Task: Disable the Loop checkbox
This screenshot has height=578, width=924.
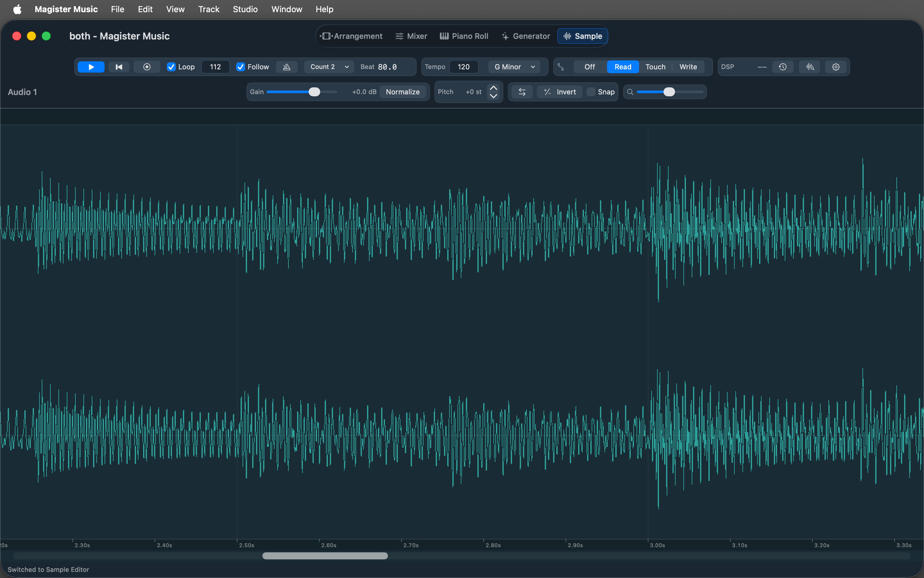Action: (171, 67)
